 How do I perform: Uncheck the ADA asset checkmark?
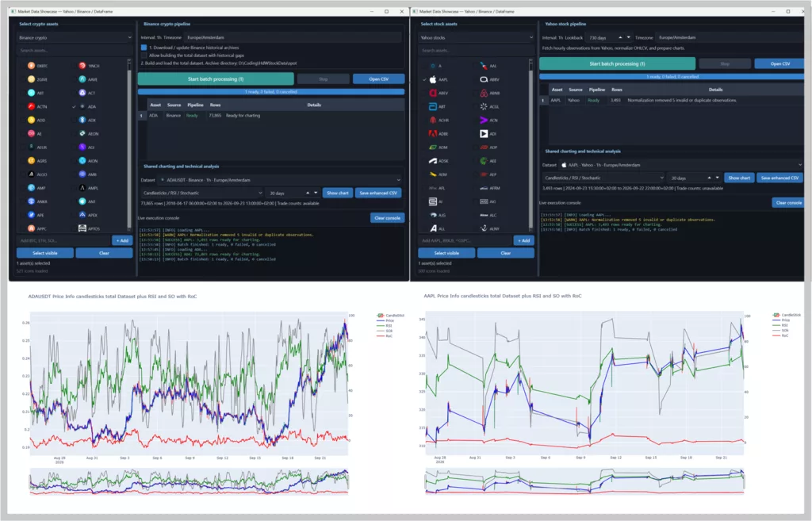[74, 106]
